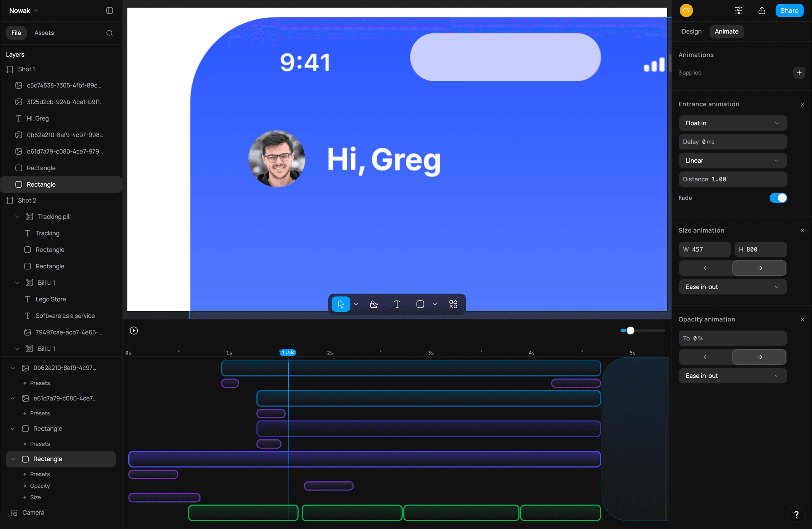The image size is (812, 529).
Task: Collapse timeline row 0b62a210-8af9-4c97
Action: (13, 368)
